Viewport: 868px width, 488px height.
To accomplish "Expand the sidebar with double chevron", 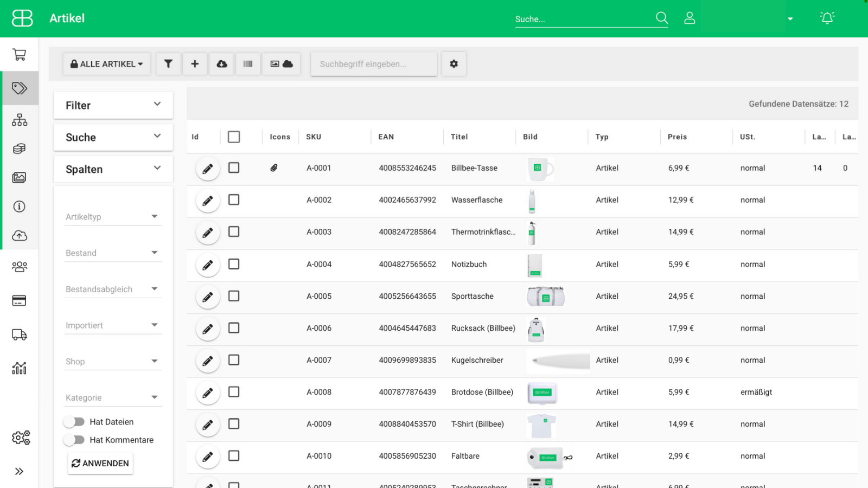I will 20,471.
